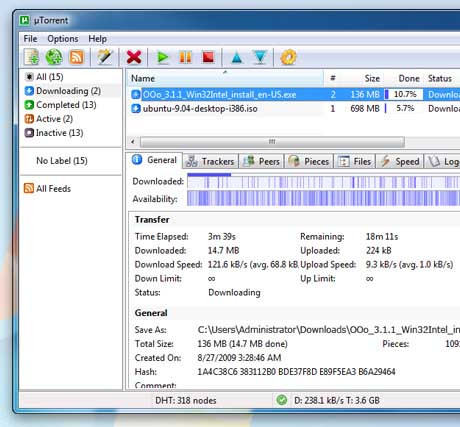The height and width of the screenshot is (427, 460).
Task: Click the green network status check icon
Action: [x=282, y=400]
